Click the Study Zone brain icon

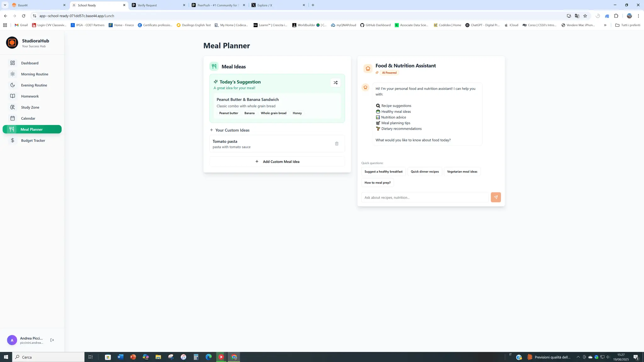[x=13, y=107]
